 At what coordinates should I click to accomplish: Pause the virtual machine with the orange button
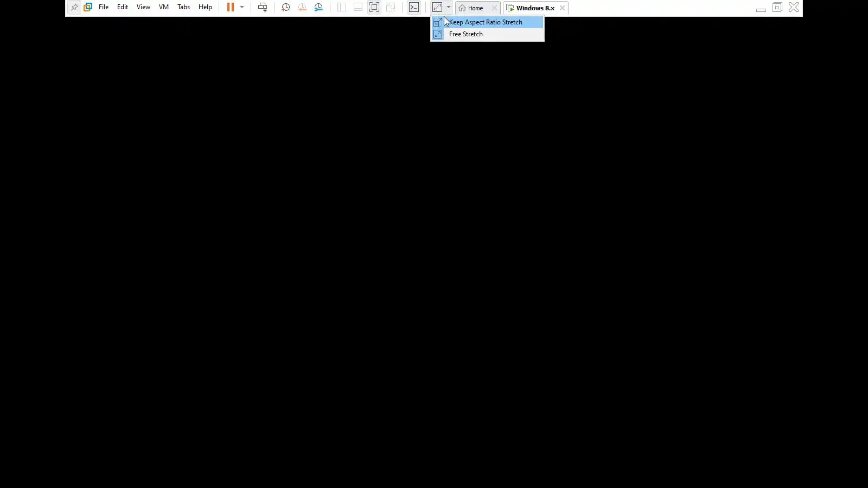coord(231,8)
